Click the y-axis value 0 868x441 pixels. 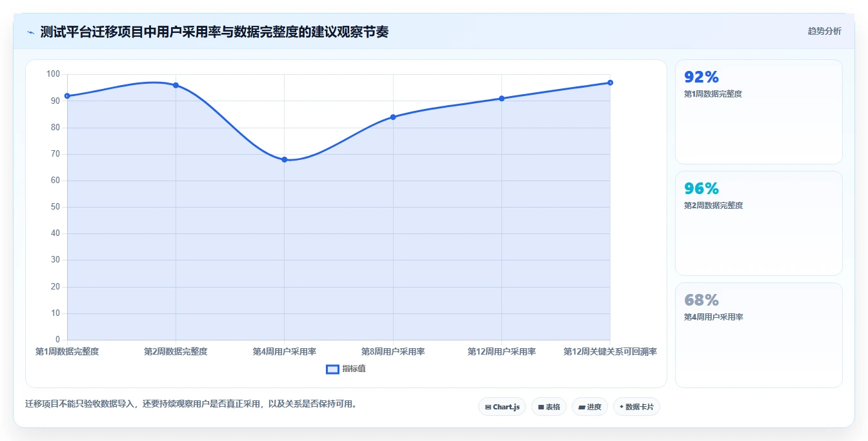[x=57, y=340]
